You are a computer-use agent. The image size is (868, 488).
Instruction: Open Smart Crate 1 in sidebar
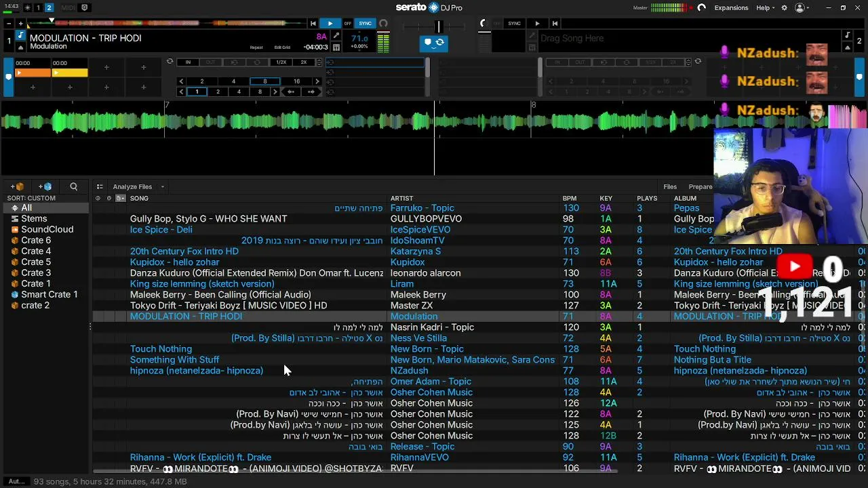pyautogui.click(x=50, y=295)
